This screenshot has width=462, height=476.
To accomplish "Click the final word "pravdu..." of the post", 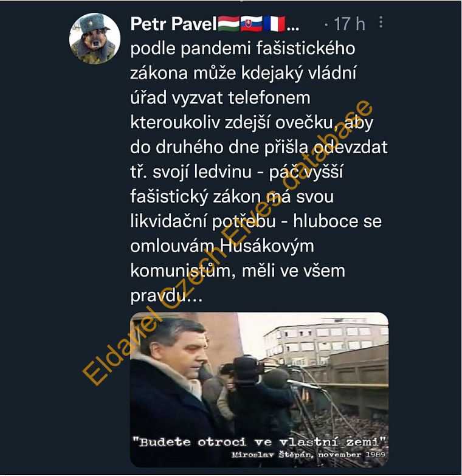I will [166, 295].
